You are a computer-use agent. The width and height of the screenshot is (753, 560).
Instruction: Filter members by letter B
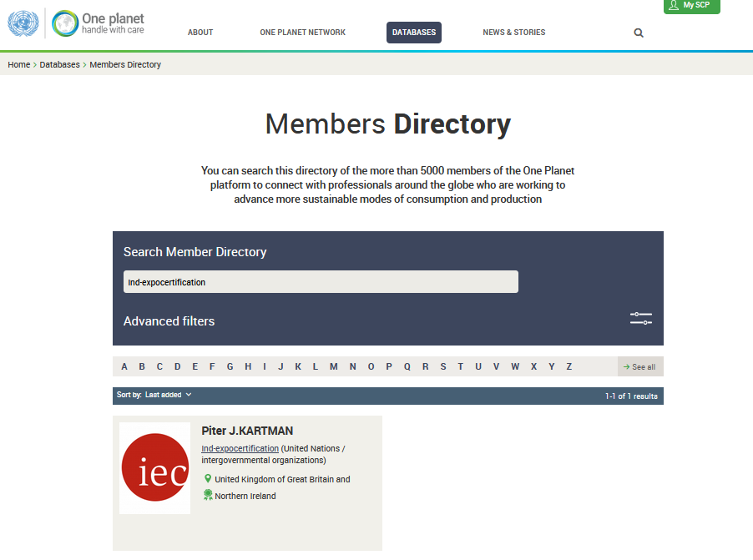tap(142, 366)
